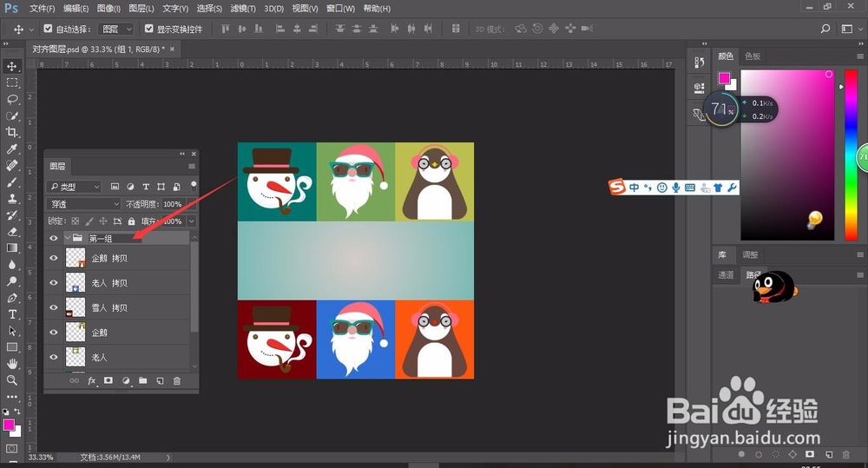Open the 窗口(W) menu
Image resolution: width=868 pixels, height=468 pixels.
pyautogui.click(x=340, y=9)
